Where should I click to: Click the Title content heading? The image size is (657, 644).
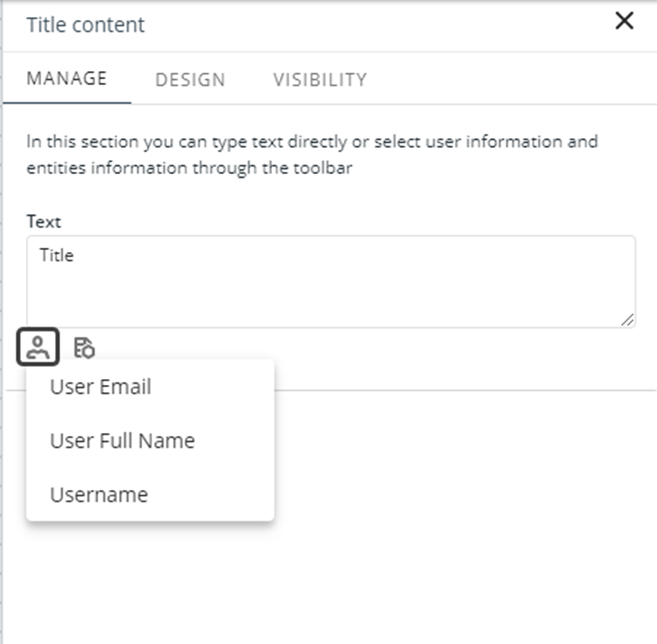click(86, 25)
